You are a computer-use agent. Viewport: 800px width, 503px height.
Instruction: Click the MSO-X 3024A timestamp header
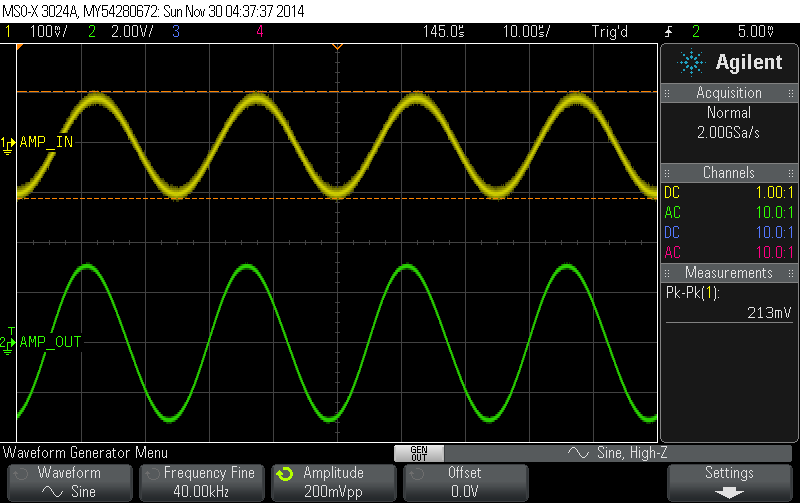153,11
